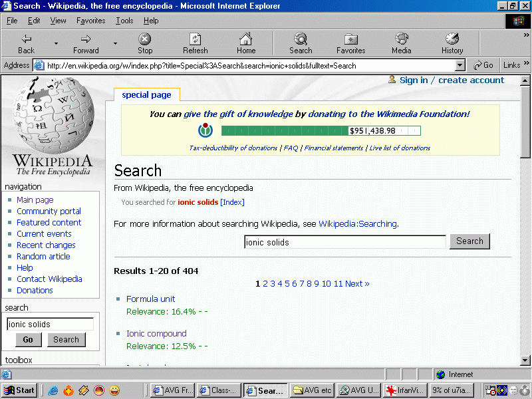532x399 pixels.
Task: Show the browsing History pane
Action: 452,44
